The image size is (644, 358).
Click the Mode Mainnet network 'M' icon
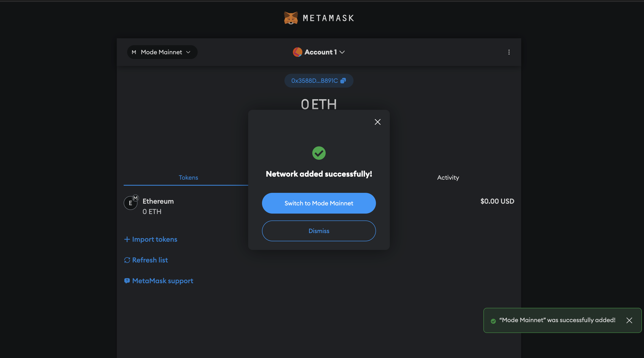tap(134, 52)
